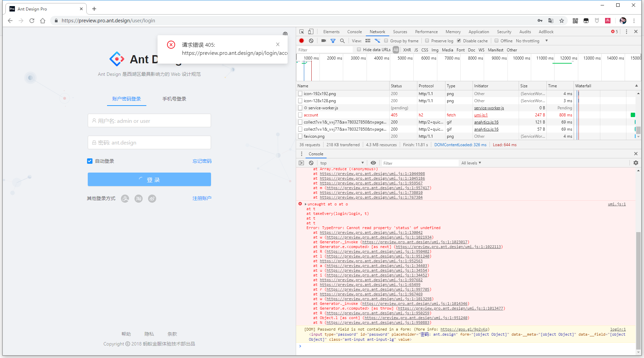The image size is (644, 358).
Task: Open the Application tab in DevTools
Action: pos(479,31)
